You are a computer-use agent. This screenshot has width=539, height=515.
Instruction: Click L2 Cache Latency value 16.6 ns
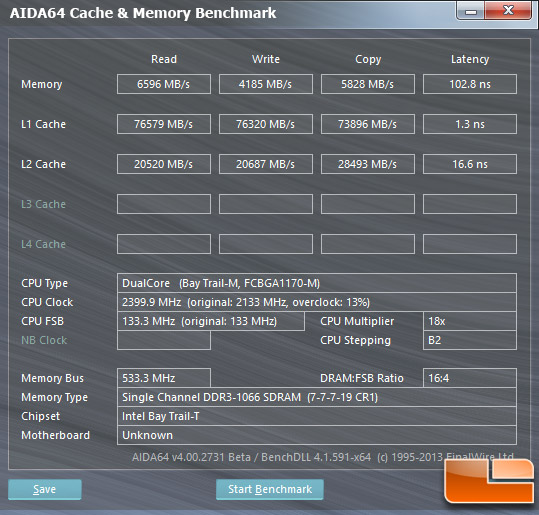470,164
